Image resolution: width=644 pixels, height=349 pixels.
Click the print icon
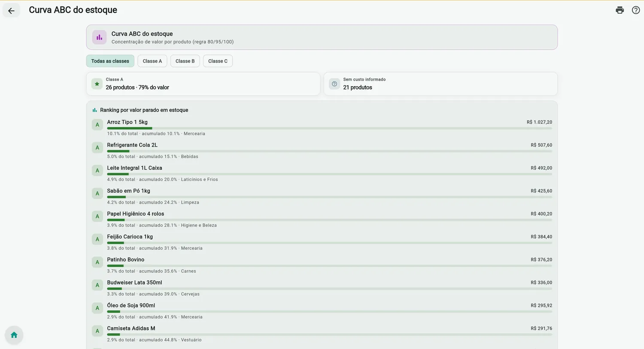[x=620, y=10]
